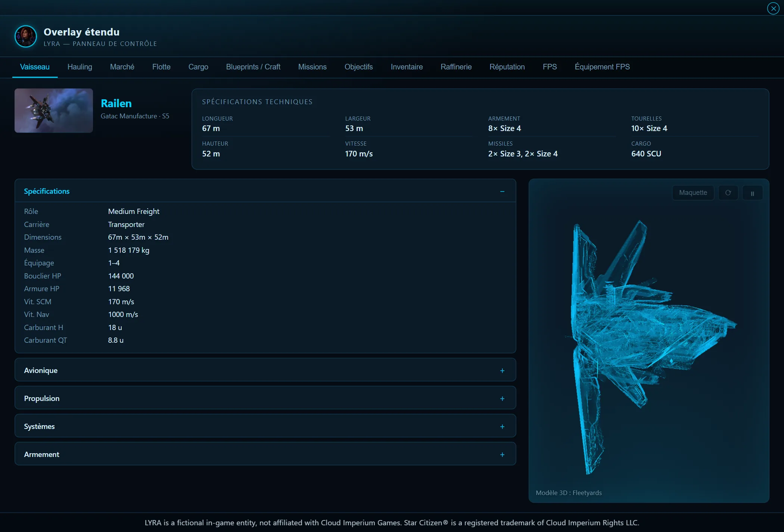Reset the 3D model rotation
Image resolution: width=784 pixels, height=532 pixels.
pos(728,193)
